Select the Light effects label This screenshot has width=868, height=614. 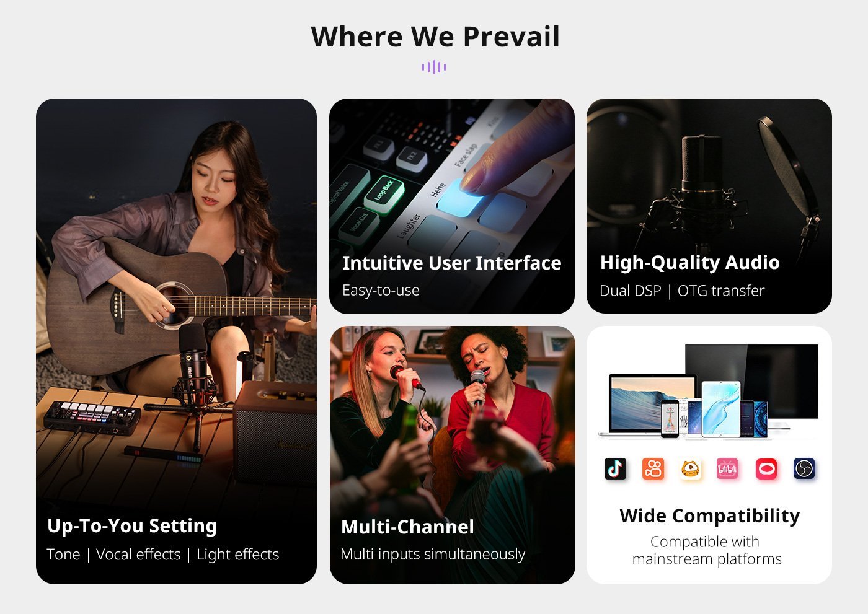point(238,554)
